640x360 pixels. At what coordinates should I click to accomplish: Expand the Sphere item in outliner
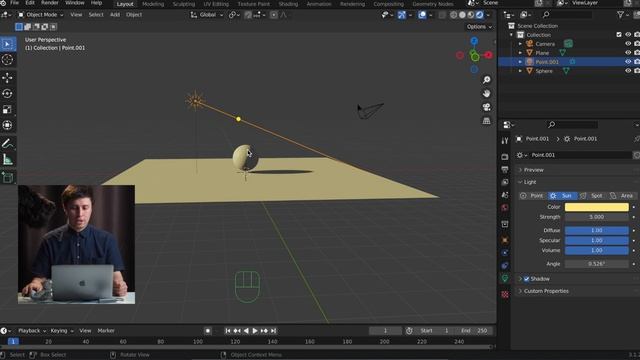pyautogui.click(x=520, y=71)
